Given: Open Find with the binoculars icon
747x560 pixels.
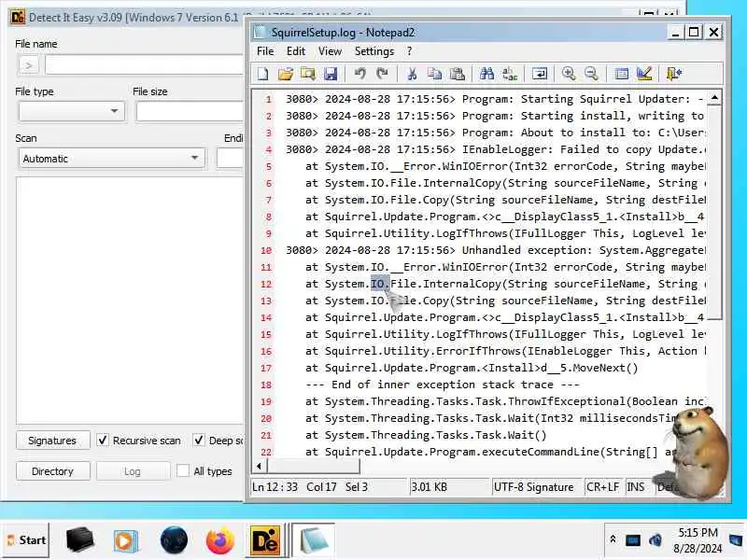Looking at the screenshot, I should point(486,74).
